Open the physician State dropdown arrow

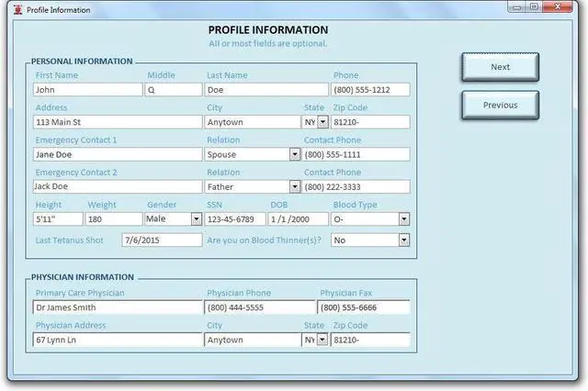322,340
